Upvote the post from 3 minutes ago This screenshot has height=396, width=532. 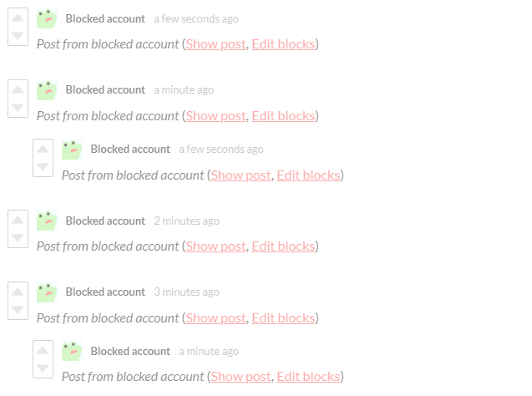(18, 292)
